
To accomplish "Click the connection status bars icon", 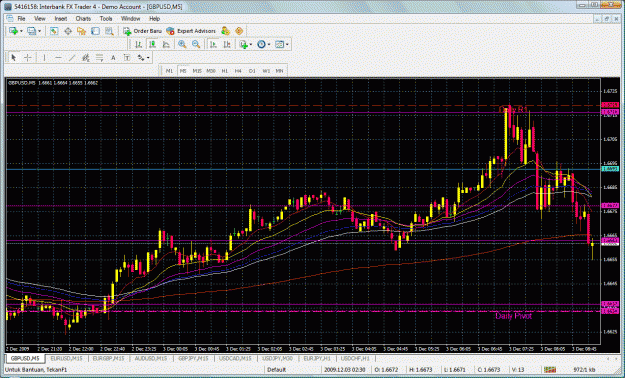I will pyautogui.click(x=550, y=370).
